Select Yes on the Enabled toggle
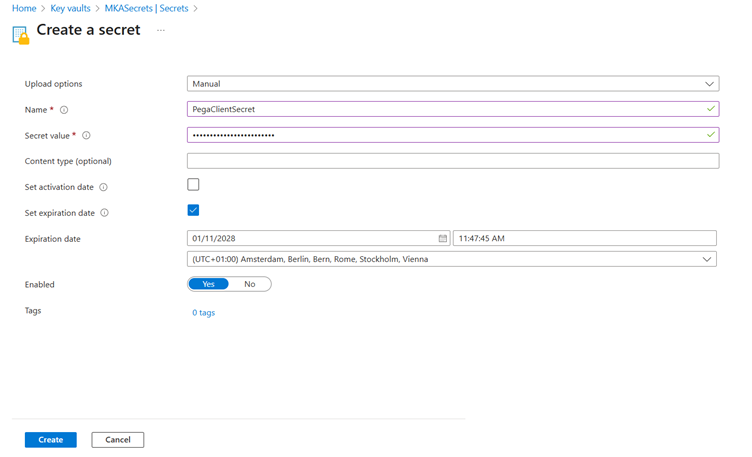Screen dimensions: 752x457 pyautogui.click(x=209, y=284)
